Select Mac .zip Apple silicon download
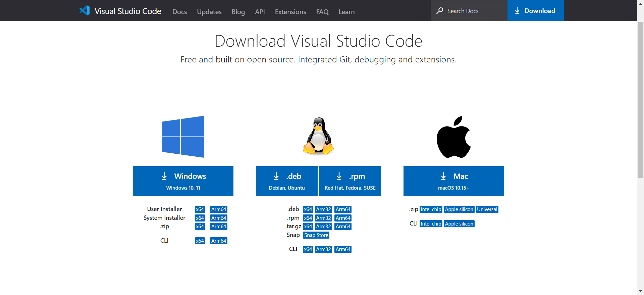644x295 pixels. pyautogui.click(x=459, y=209)
